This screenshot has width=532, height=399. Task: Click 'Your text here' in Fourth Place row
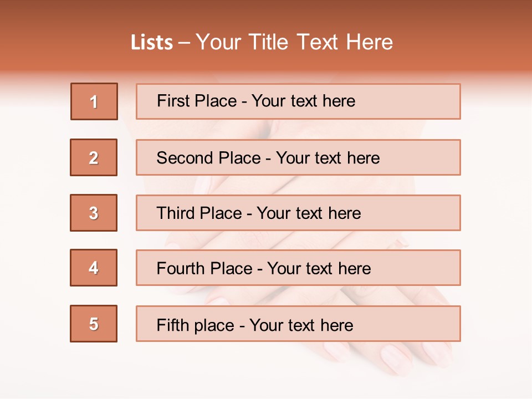pos(319,269)
